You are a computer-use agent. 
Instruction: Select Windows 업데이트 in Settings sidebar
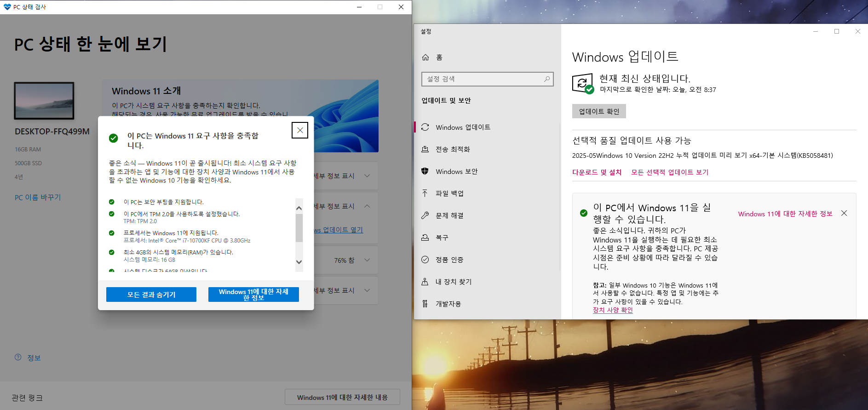(x=487, y=127)
